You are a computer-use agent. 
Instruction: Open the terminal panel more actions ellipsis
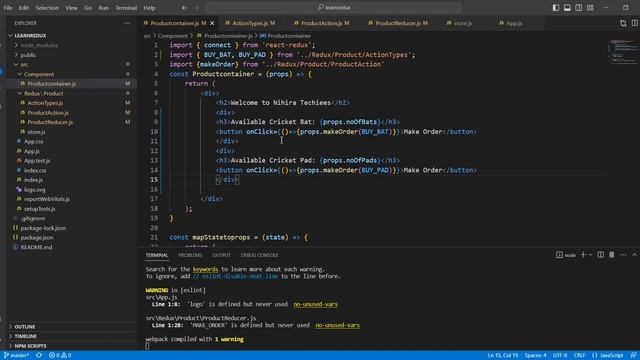point(623,255)
